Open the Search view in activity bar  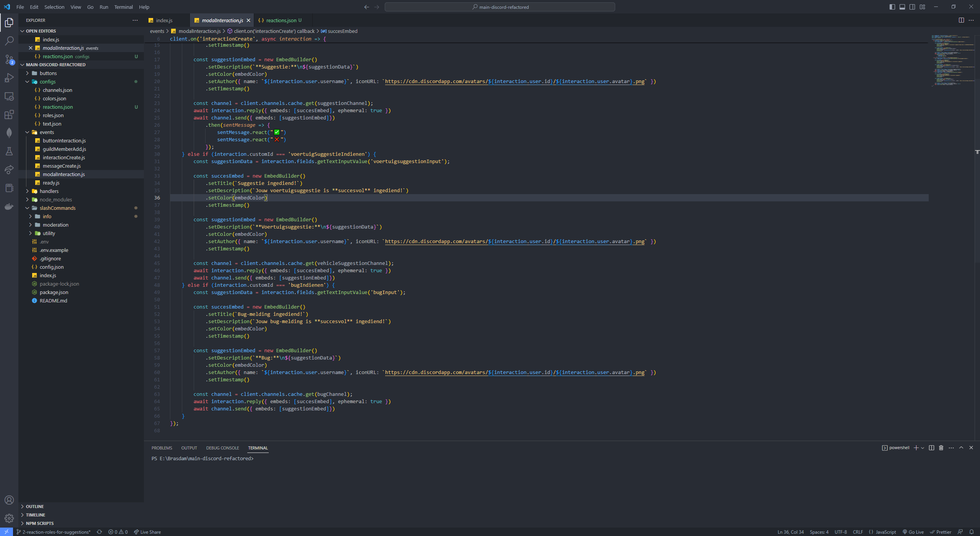tap(9, 41)
